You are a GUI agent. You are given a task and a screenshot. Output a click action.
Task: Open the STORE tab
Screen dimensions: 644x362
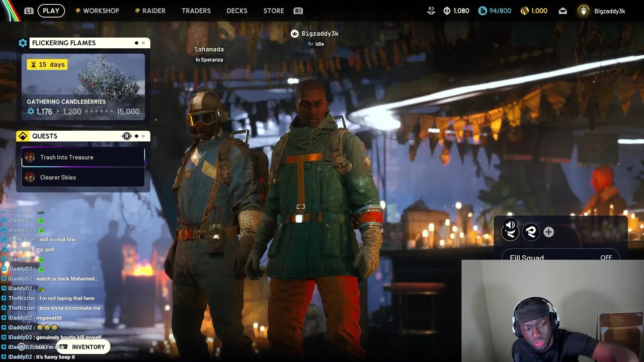274,11
